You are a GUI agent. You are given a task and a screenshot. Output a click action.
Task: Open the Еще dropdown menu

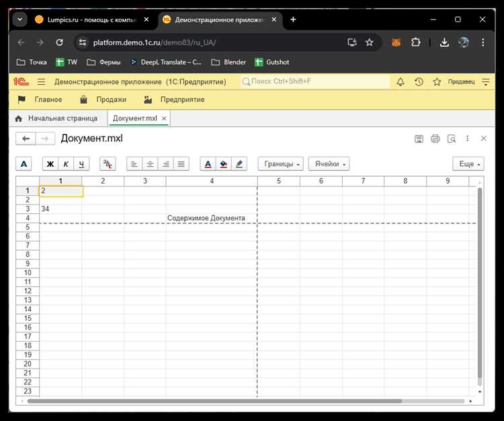pyautogui.click(x=468, y=163)
